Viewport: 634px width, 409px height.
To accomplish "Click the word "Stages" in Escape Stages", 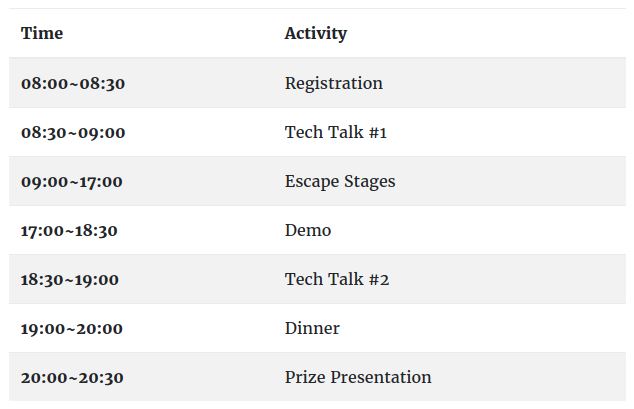I will point(369,181).
